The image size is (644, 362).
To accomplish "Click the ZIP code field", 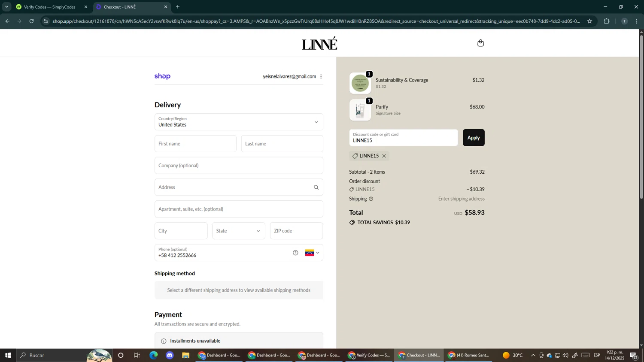I will tap(296, 231).
